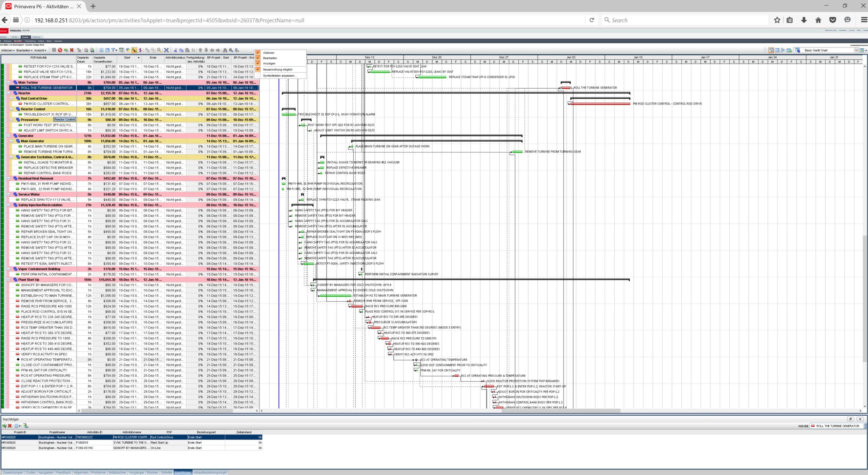Open the Bearbeiten dropdown menu
The image size is (868, 475).
[x=24, y=50]
